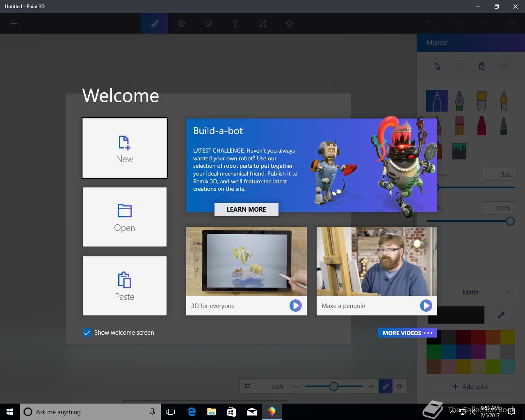Click the 100% opacity field
525x420 pixels.
tap(499, 208)
